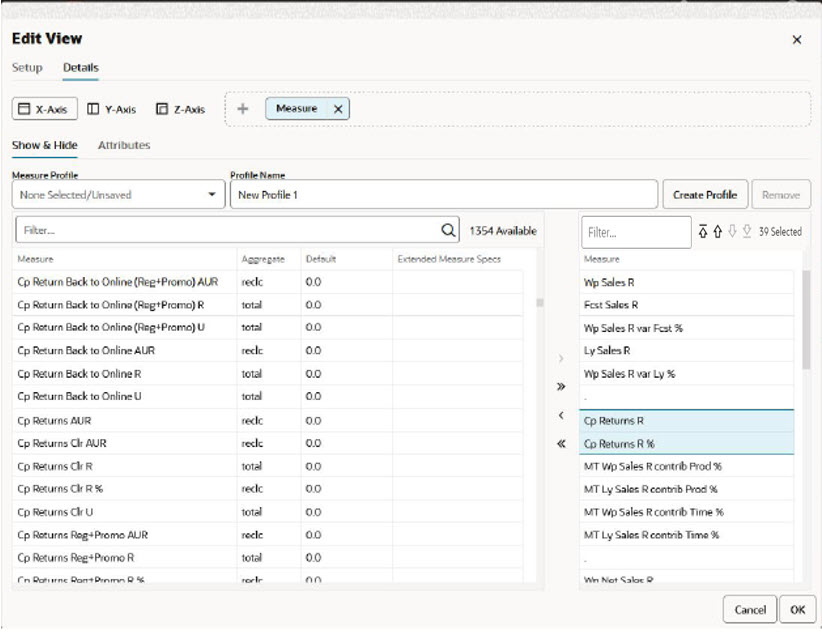Open the Attributes tab
The image size is (822, 633).
pyautogui.click(x=124, y=145)
